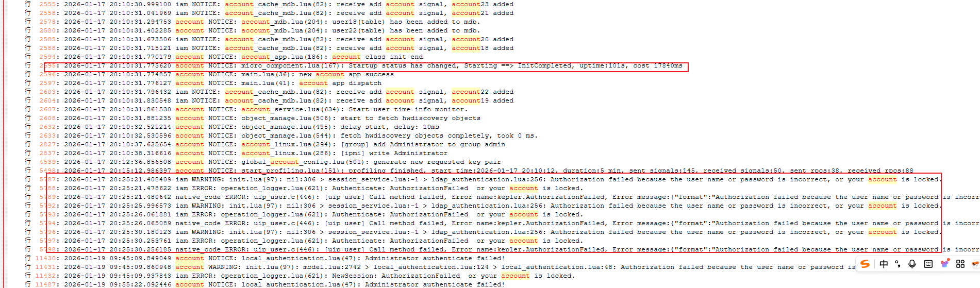The width and height of the screenshot is (980, 288).
Task: Click the mascot avatar in IME bar
Action: 975,264
